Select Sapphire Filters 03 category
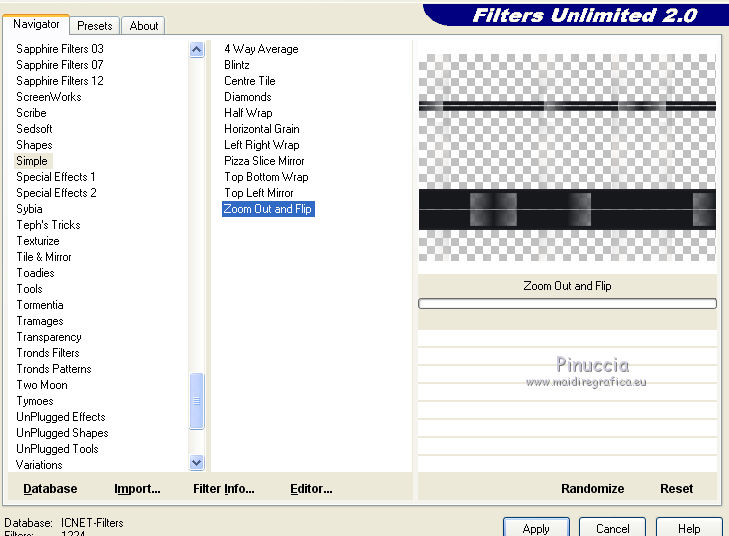The width and height of the screenshot is (729, 536). pos(60,49)
